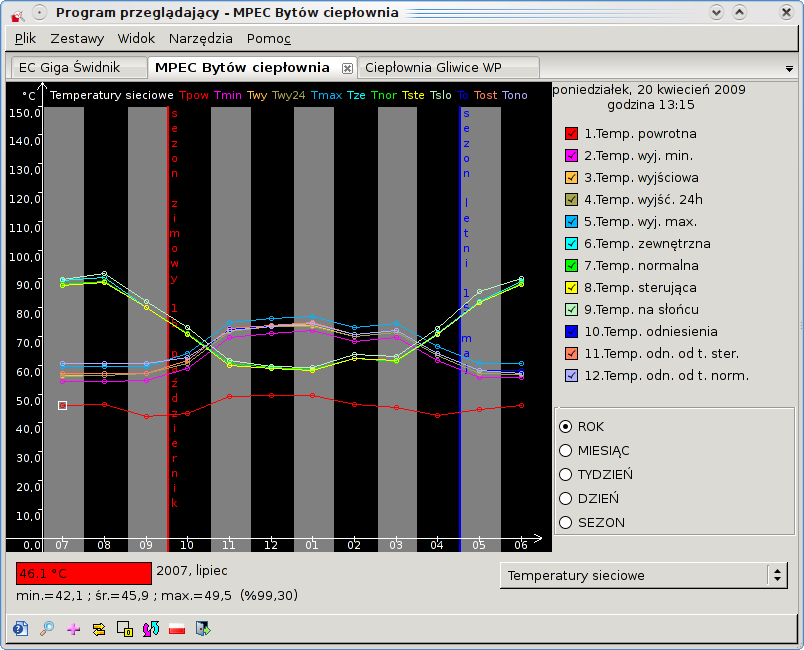Screen dimensions: 804x650
Task: Click the Tste legend label in chart
Action: click(413, 95)
